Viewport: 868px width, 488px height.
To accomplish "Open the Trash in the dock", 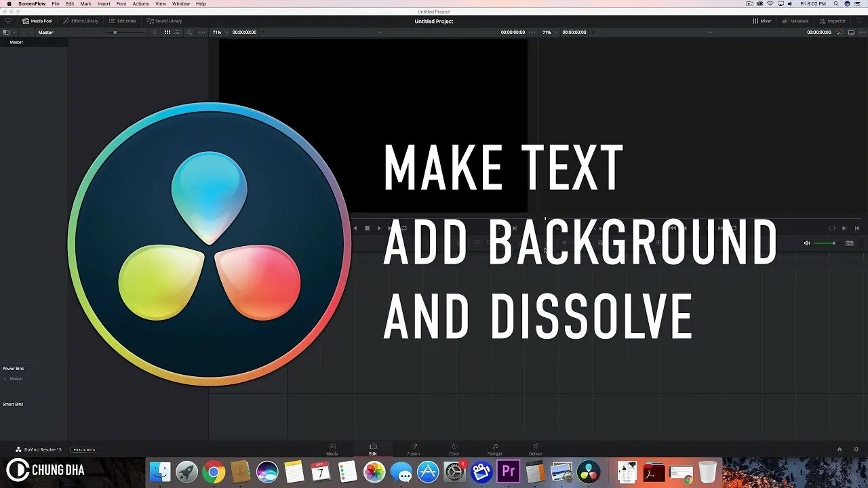I will (707, 471).
